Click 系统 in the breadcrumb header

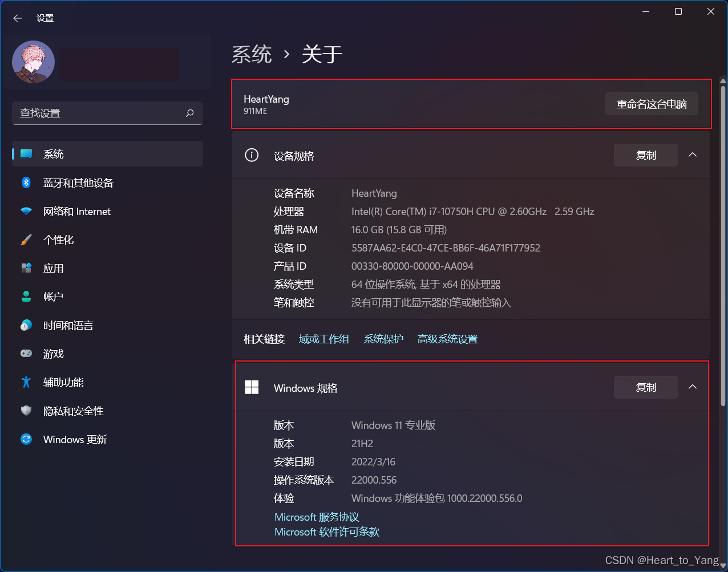[252, 55]
